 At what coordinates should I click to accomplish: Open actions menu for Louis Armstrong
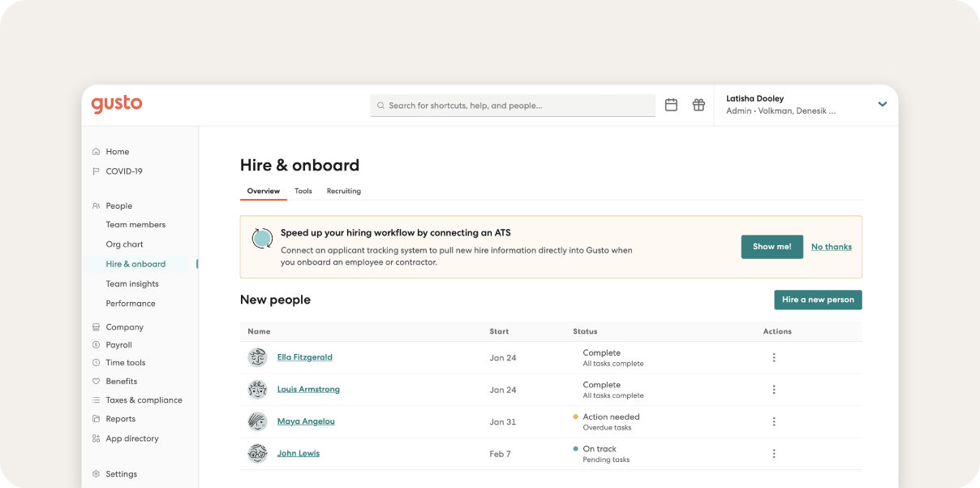point(774,390)
